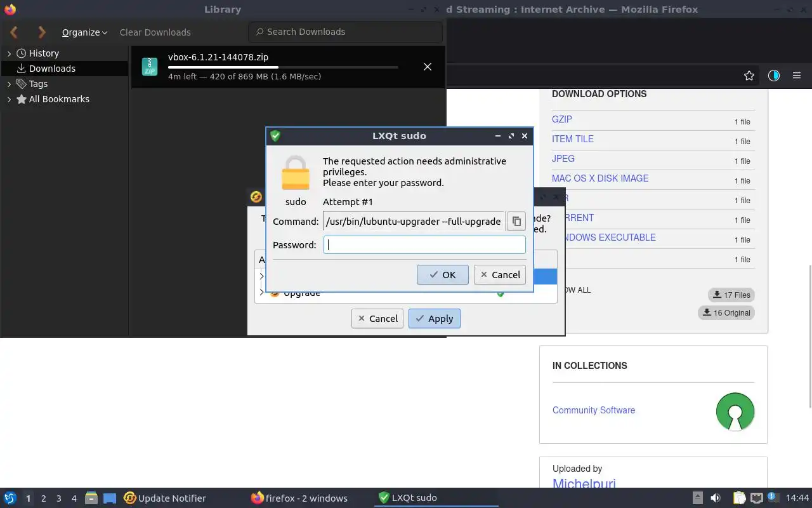Click the OK button in LXQt sudo dialog
The width and height of the screenshot is (812, 508).
(x=442, y=275)
